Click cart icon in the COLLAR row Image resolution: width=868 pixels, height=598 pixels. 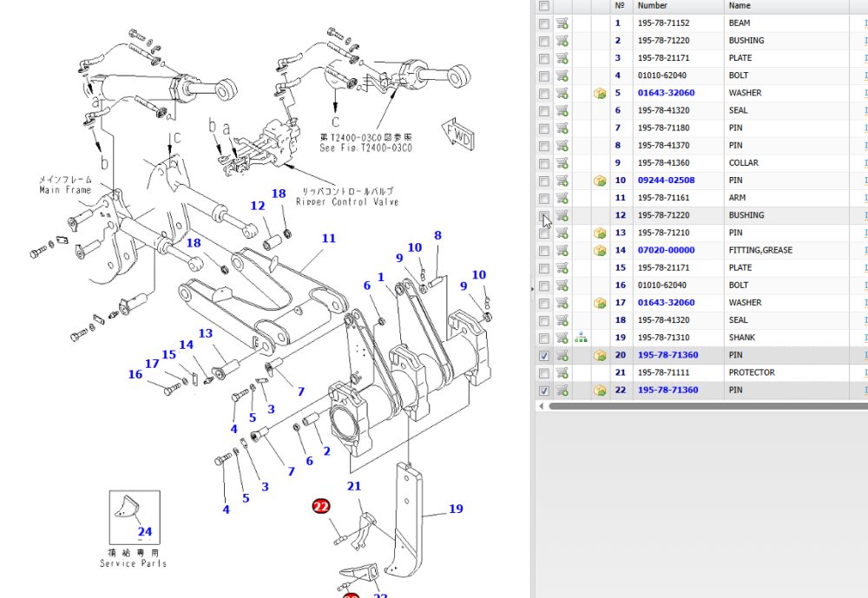point(562,163)
